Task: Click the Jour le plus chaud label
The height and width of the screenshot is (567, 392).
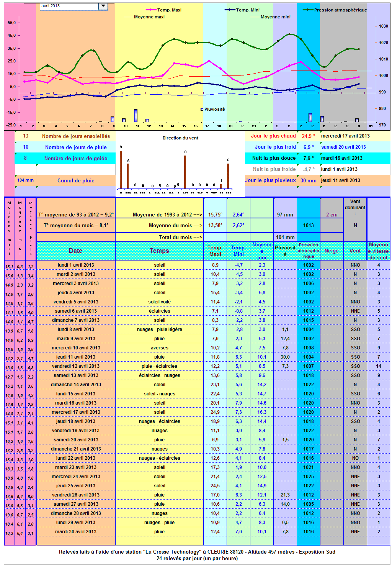Action: coord(273,136)
